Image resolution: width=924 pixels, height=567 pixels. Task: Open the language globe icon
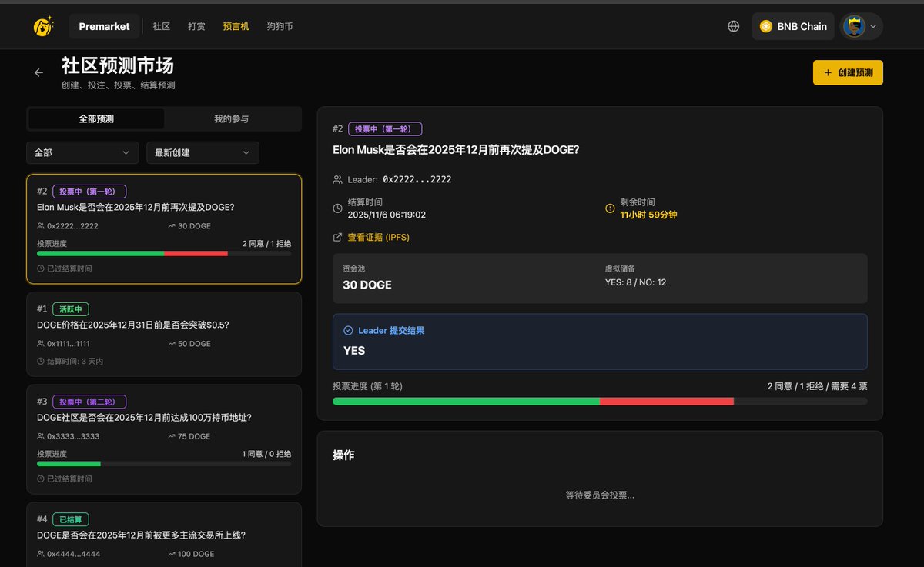click(x=734, y=26)
